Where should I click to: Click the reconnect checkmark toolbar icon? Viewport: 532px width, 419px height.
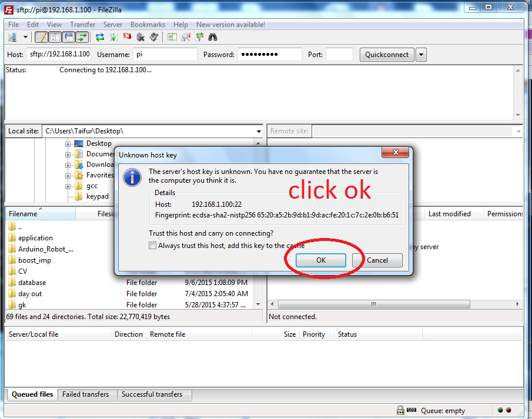154,37
